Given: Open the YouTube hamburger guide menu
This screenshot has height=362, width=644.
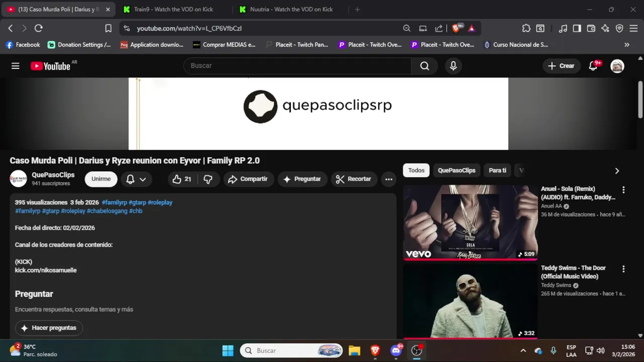Looking at the screenshot, I should (16, 66).
